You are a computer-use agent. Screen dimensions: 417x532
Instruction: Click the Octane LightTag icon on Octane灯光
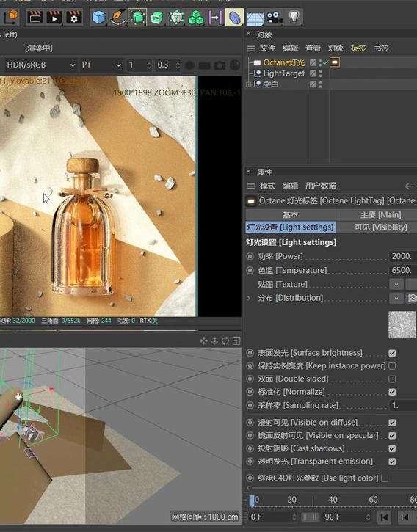click(x=335, y=62)
